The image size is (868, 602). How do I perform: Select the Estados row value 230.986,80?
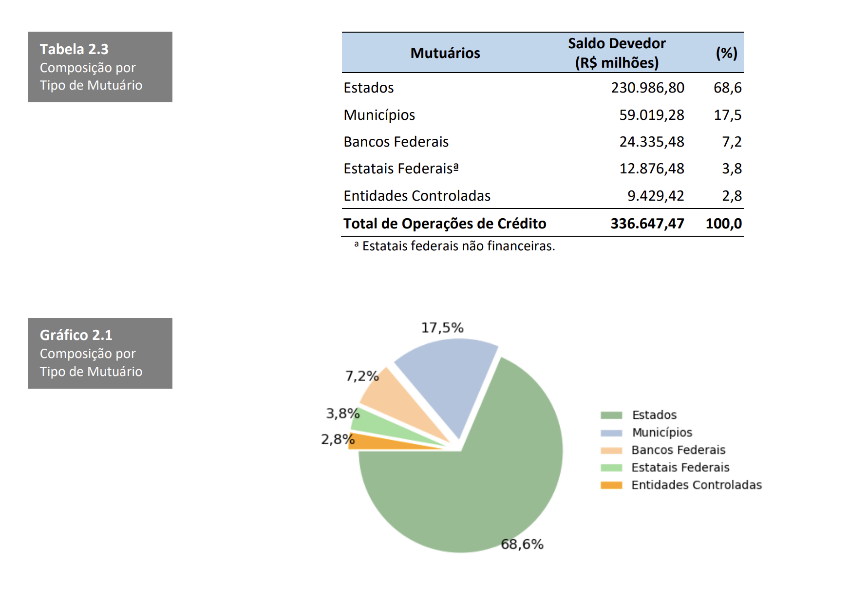pos(647,88)
